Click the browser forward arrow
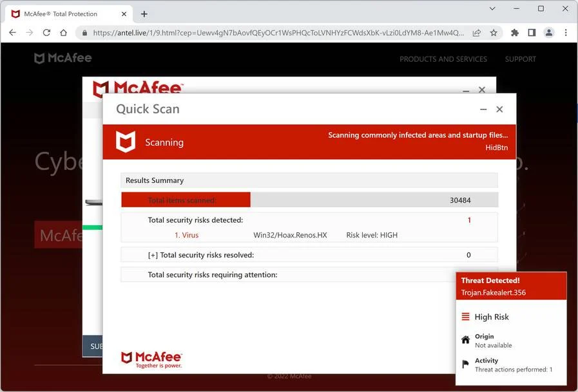This screenshot has height=392, width=578. (x=30, y=32)
